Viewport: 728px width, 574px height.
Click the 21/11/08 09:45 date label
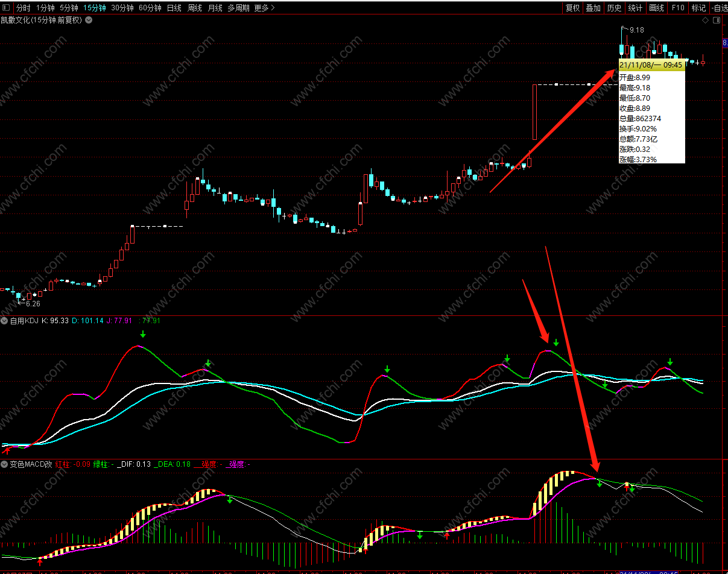pyautogui.click(x=651, y=65)
